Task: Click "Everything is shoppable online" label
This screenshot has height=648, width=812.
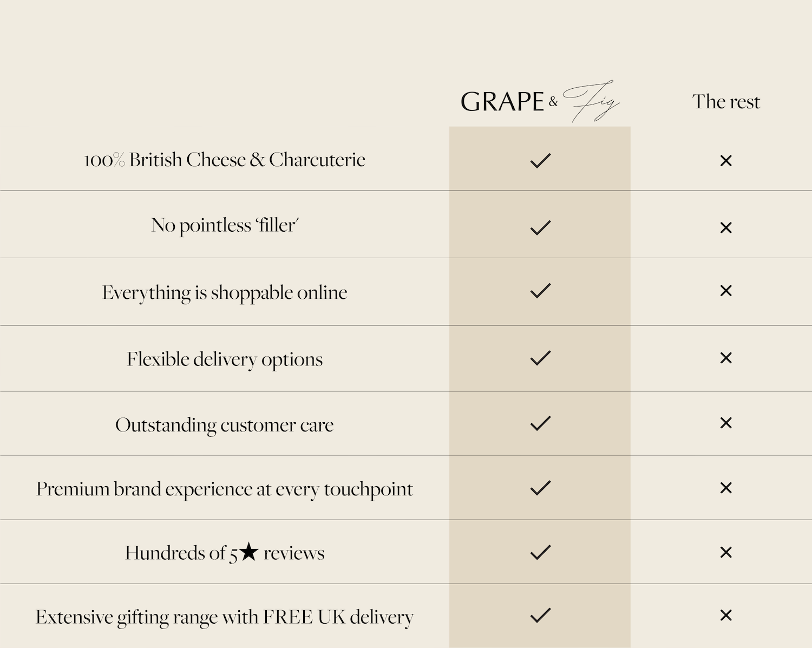Action: (x=225, y=292)
